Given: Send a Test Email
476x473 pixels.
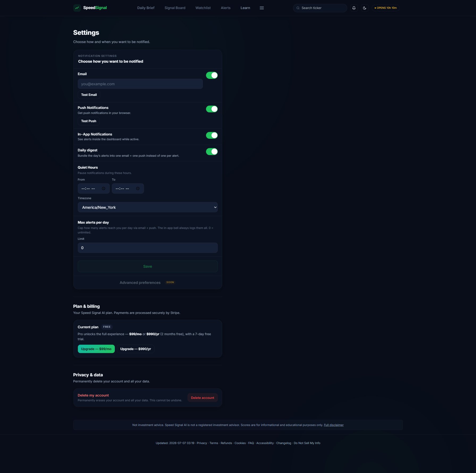Looking at the screenshot, I should (89, 95).
